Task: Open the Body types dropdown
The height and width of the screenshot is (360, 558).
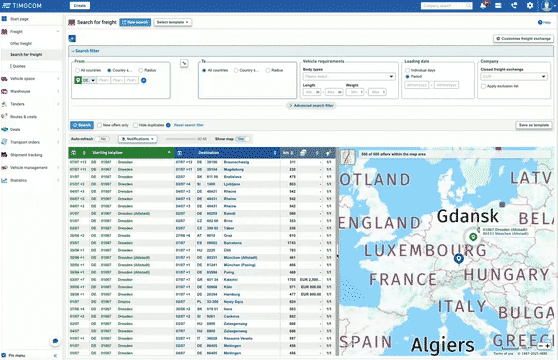Action: pyautogui.click(x=349, y=76)
